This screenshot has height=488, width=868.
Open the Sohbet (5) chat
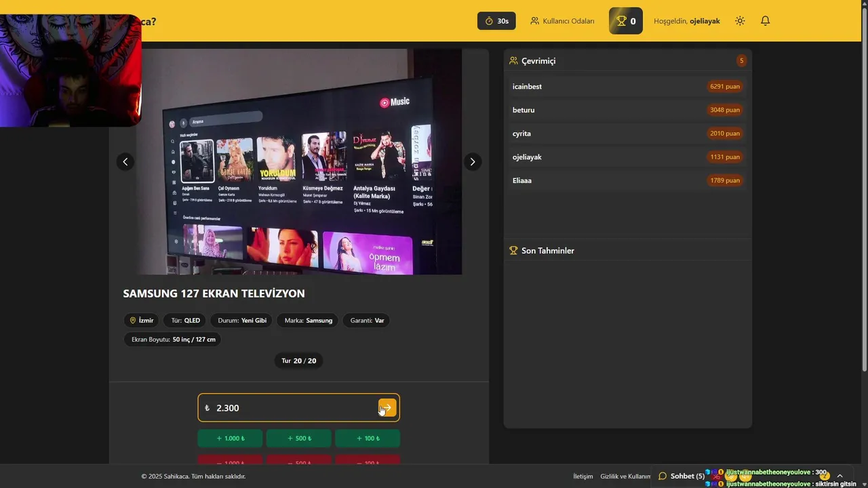coord(682,476)
